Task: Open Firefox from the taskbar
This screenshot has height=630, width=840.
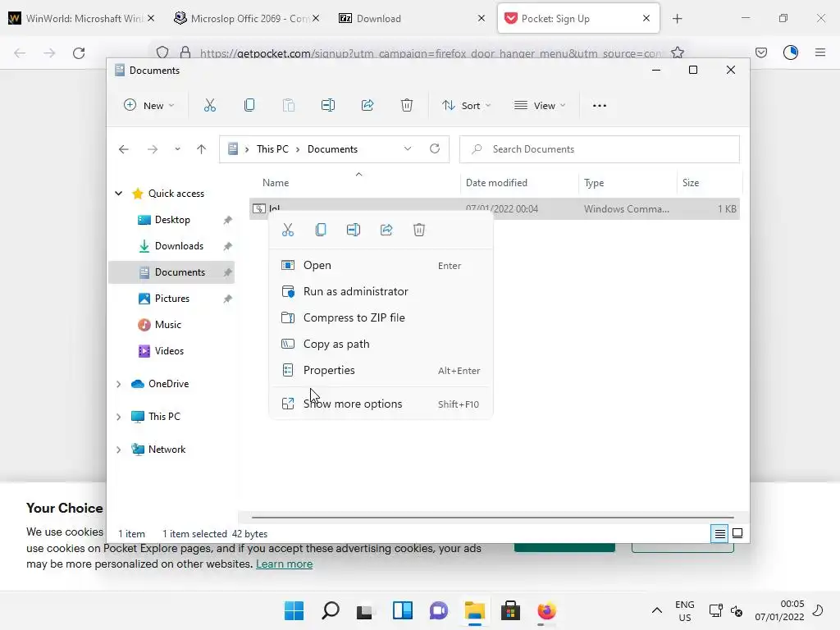Action: point(546,610)
